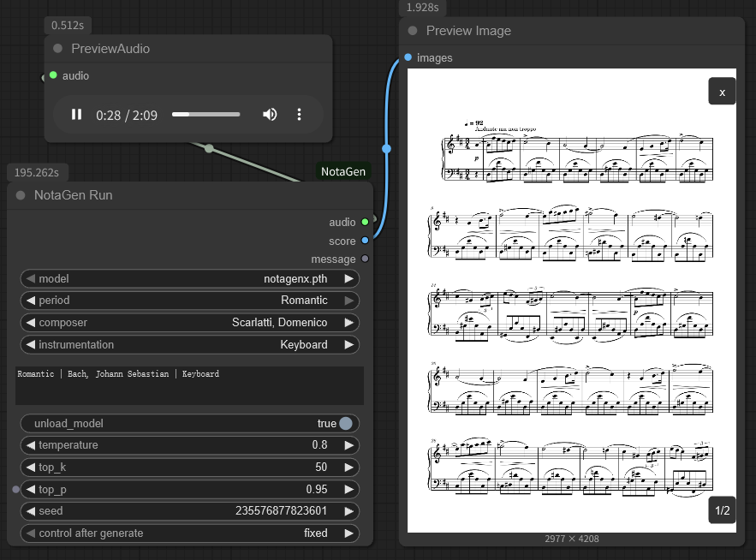Viewport: 756px width, 560px height.
Task: Pause the audio playback
Action: 76,115
